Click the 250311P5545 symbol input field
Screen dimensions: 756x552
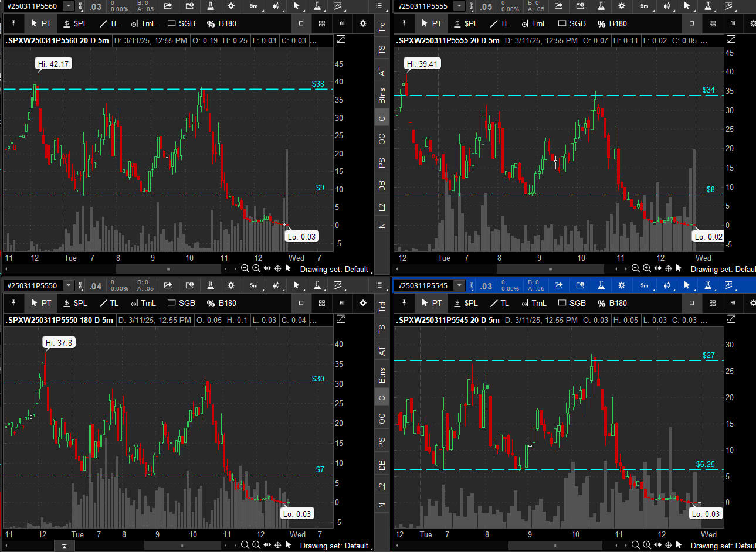pos(423,285)
